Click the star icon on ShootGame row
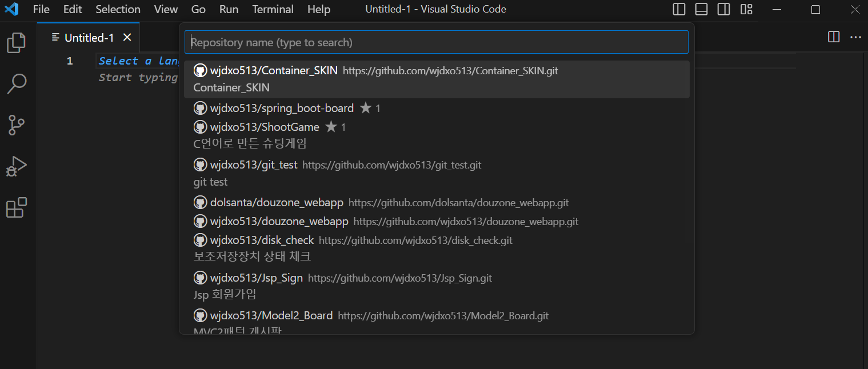The height and width of the screenshot is (369, 868). point(331,126)
